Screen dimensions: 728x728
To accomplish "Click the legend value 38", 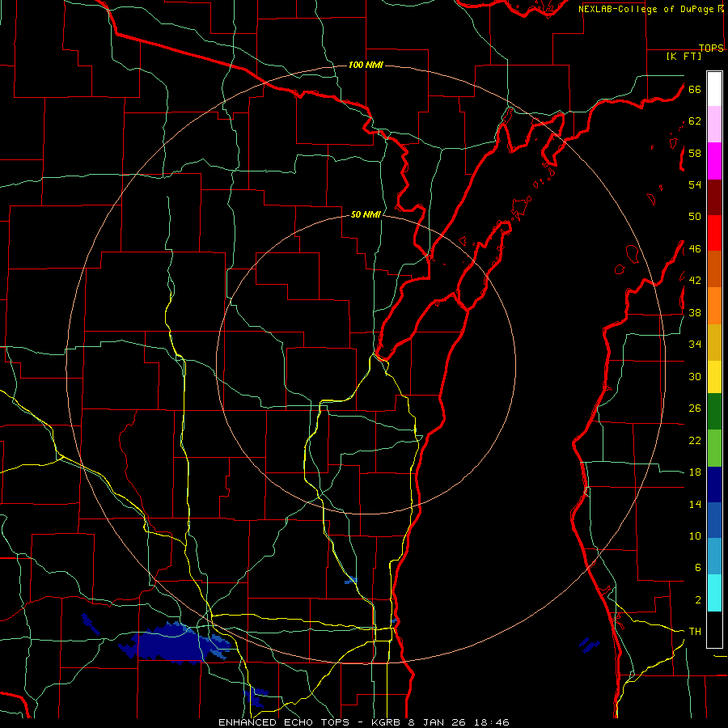I will (695, 312).
